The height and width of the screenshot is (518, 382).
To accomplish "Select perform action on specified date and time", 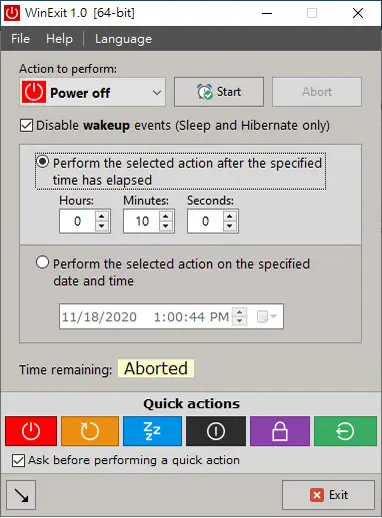I will coord(42,262).
